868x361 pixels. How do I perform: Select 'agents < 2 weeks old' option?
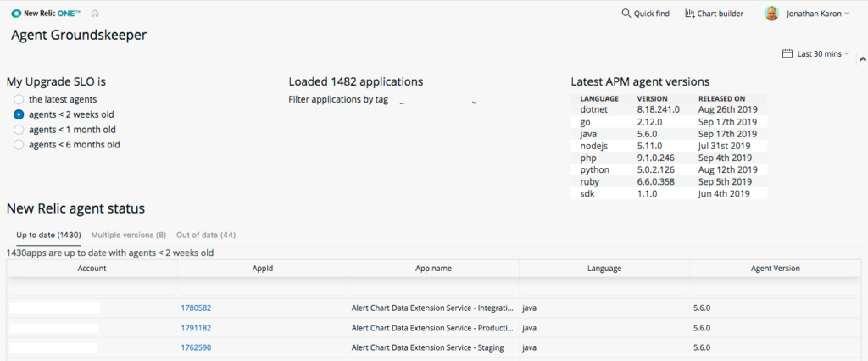tap(19, 114)
